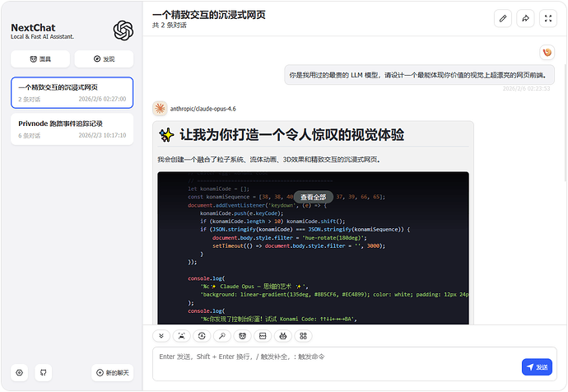Open masks from the input toolbar icon

click(x=242, y=336)
